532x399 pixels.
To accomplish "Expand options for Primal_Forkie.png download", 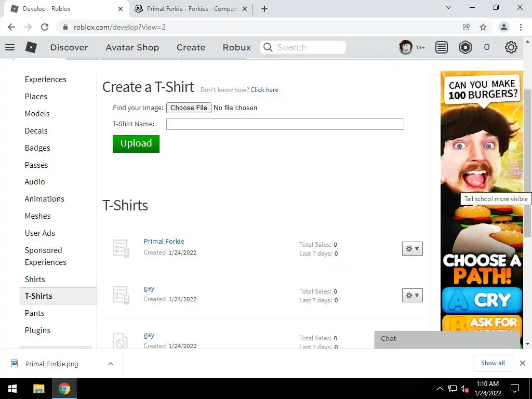I will (110, 364).
